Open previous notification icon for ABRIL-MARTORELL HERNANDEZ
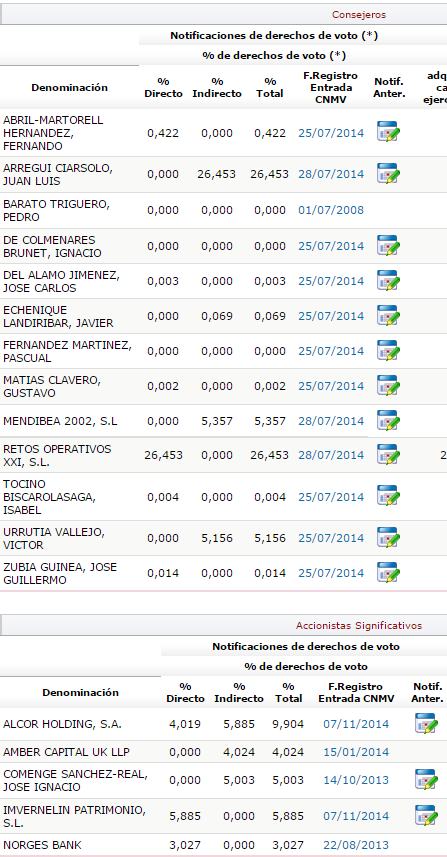Image resolution: width=447 pixels, height=857 pixels. (x=389, y=132)
